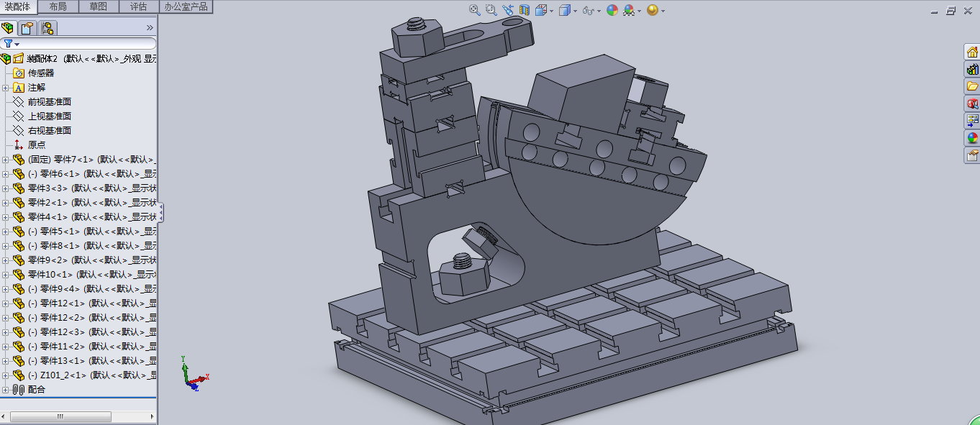Click the feature tree horizontal scrollbar

point(61,417)
